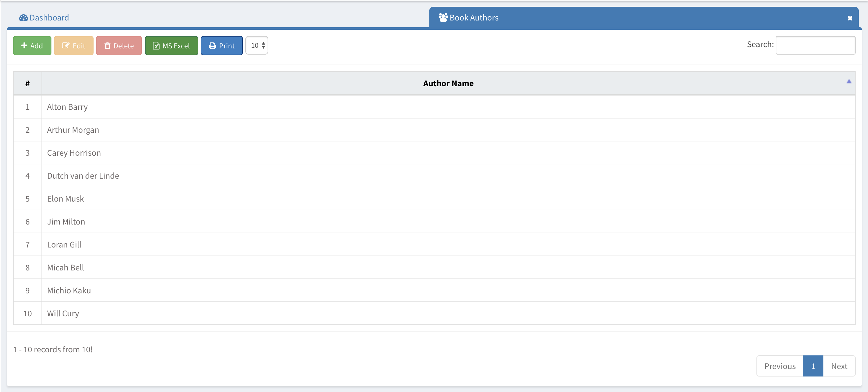Close the Book Authors tab

tap(850, 18)
